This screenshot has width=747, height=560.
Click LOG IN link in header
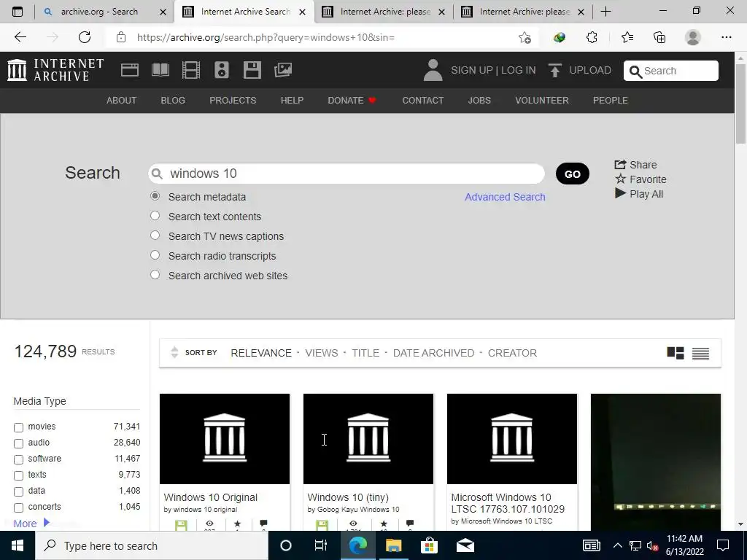[x=519, y=71]
